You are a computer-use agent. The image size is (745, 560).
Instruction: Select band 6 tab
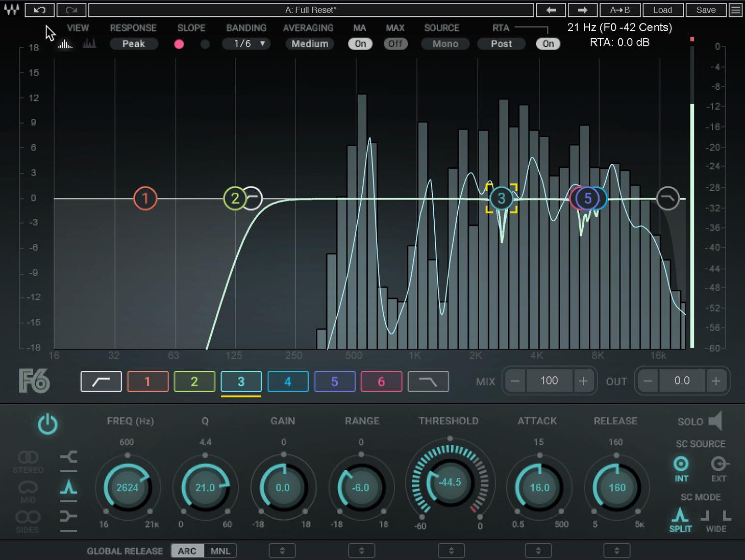point(381,381)
